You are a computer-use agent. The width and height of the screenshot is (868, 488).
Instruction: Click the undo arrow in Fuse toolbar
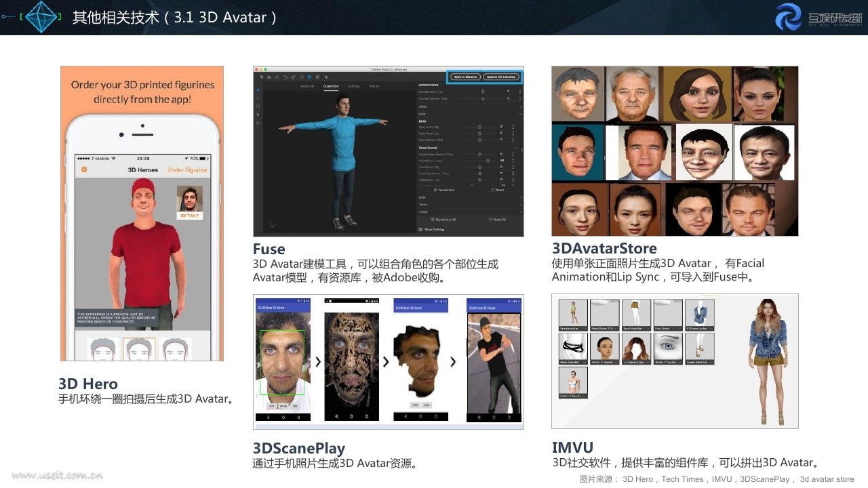[x=285, y=77]
